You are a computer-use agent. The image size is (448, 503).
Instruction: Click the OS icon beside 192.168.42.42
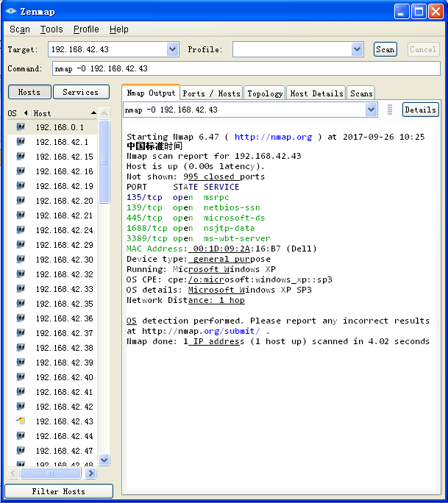(21, 406)
